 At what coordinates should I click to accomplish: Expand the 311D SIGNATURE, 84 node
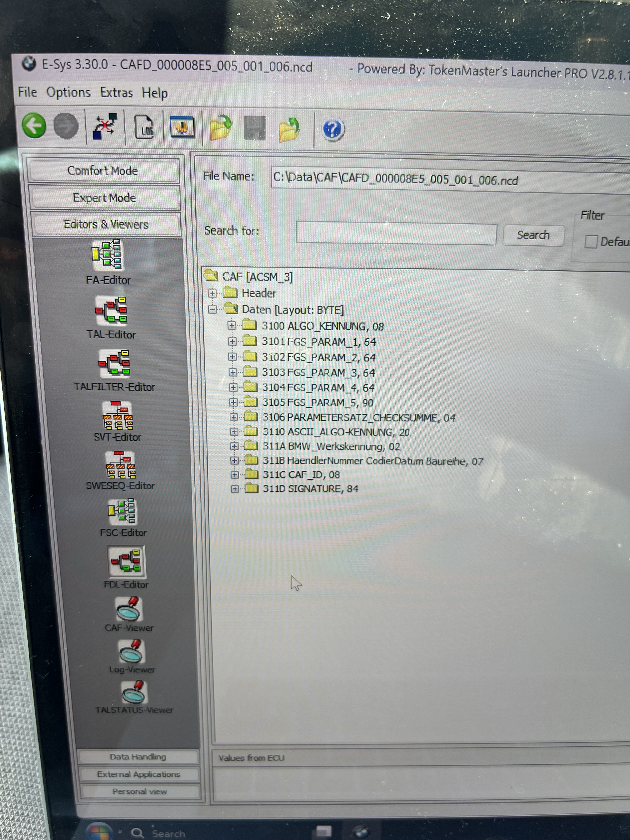tap(235, 489)
